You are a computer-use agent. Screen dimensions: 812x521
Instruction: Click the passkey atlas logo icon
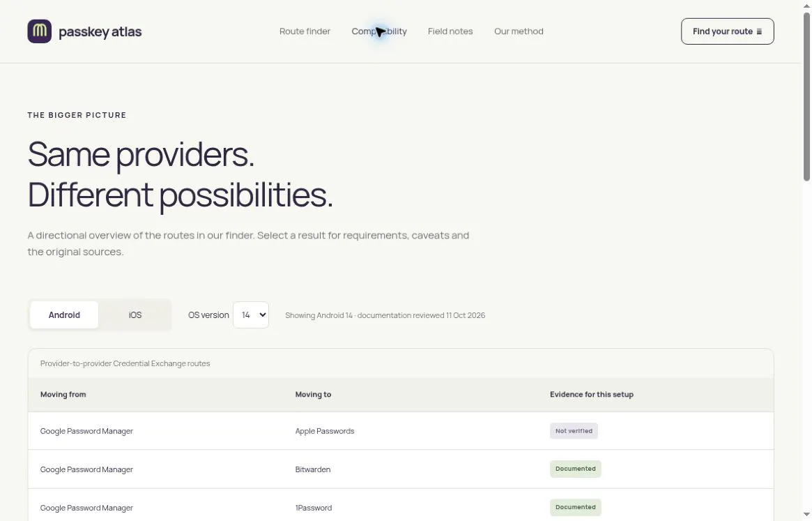[x=39, y=31]
